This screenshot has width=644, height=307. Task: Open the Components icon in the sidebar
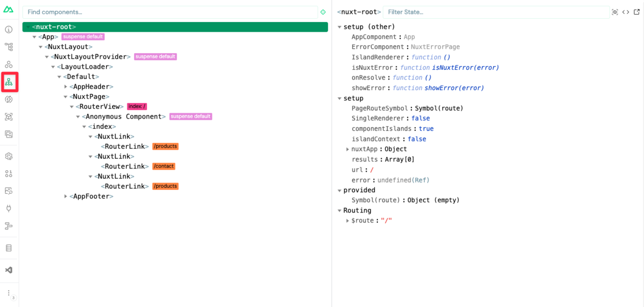pos(9,64)
